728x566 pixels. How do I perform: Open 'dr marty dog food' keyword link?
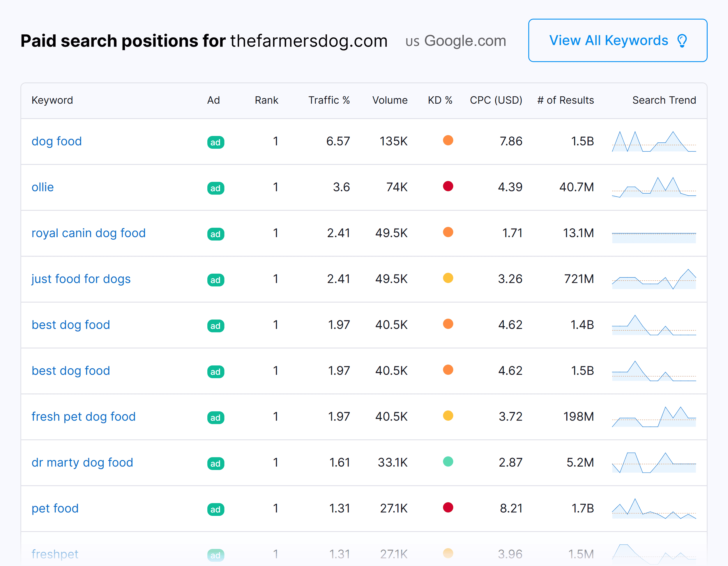coord(82,463)
